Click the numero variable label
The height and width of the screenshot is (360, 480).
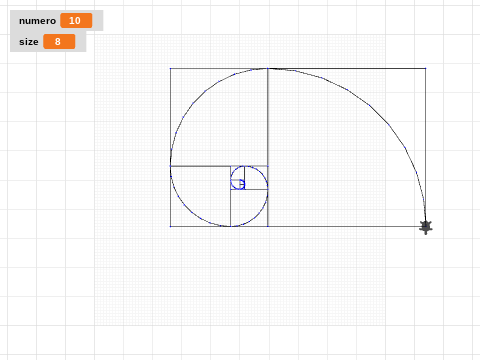37,21
